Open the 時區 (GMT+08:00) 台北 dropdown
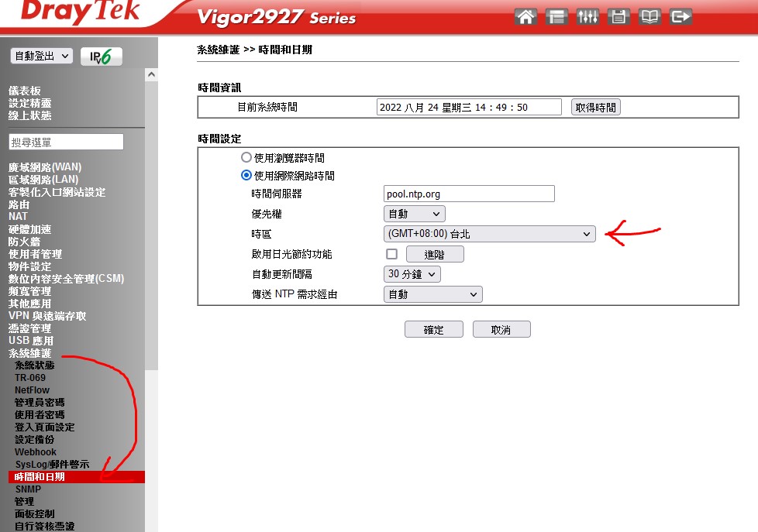This screenshot has height=532, width=758. [x=489, y=234]
